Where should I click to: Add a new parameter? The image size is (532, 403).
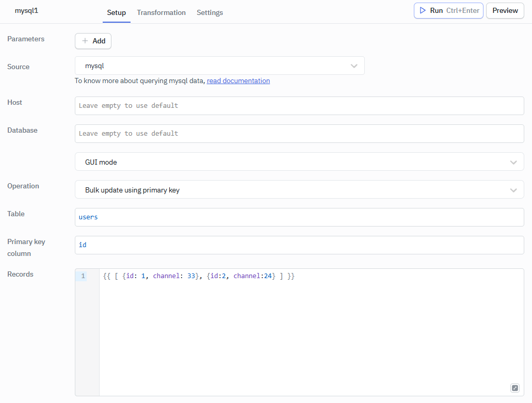pos(93,41)
